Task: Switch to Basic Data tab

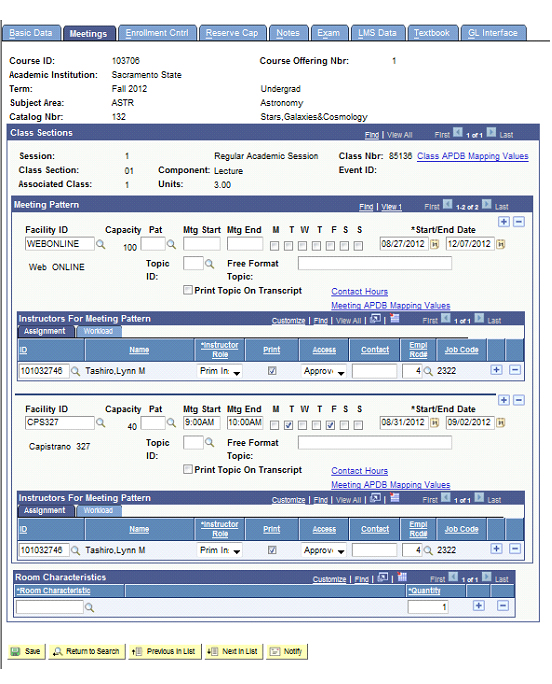Action: (31, 33)
